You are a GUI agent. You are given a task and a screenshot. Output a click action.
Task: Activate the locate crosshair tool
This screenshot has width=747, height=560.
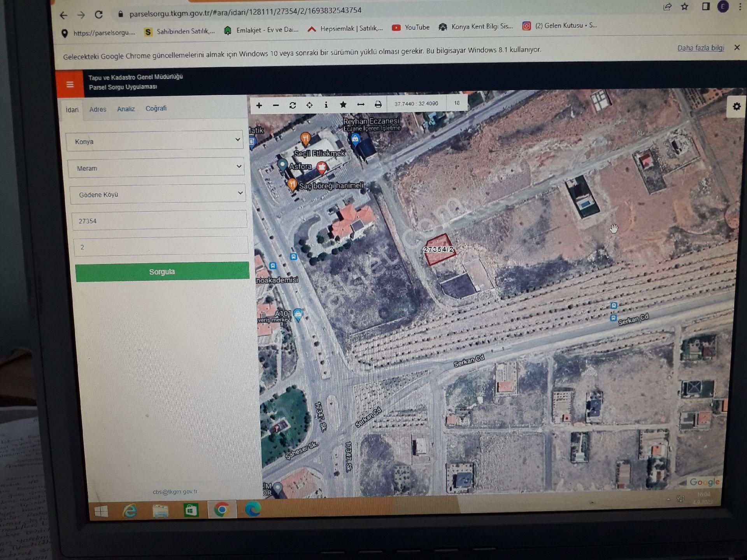pos(309,105)
